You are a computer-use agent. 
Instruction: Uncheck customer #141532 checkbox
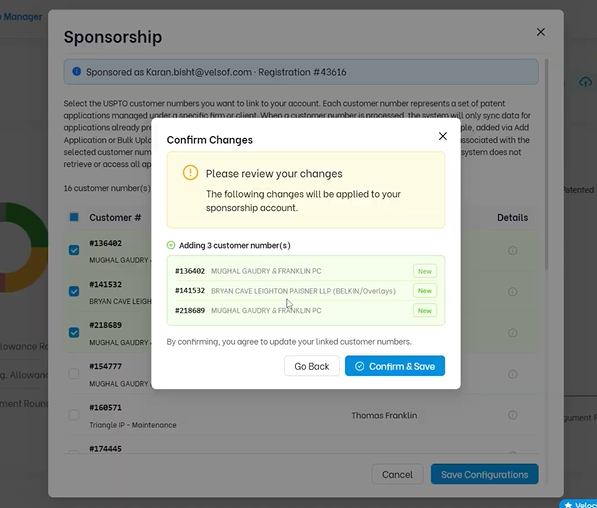74,291
